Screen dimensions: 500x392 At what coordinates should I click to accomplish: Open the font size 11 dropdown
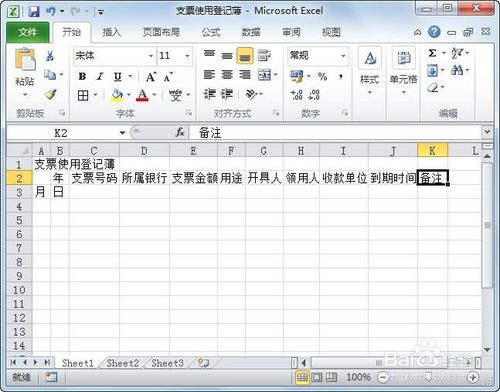(x=187, y=56)
